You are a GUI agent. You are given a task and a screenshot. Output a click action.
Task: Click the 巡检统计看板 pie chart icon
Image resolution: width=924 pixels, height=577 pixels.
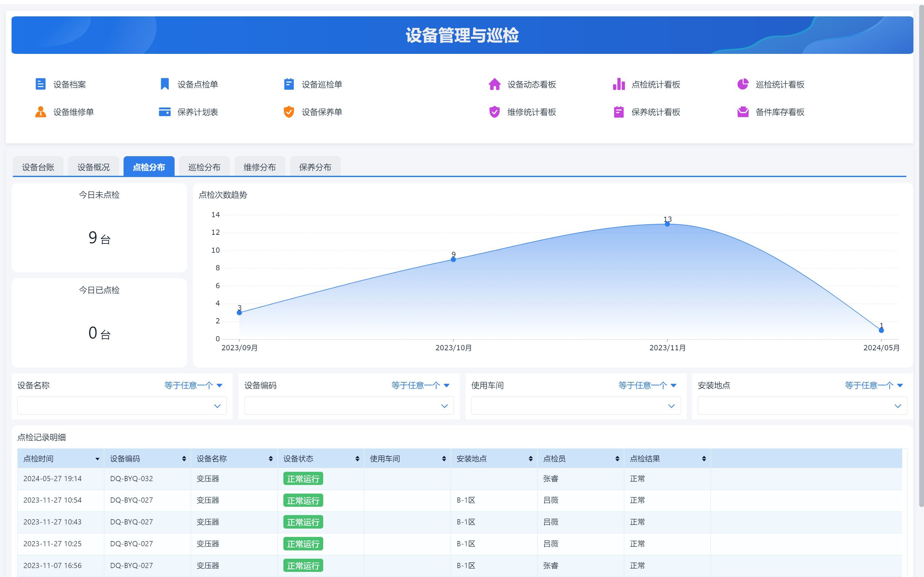(743, 84)
